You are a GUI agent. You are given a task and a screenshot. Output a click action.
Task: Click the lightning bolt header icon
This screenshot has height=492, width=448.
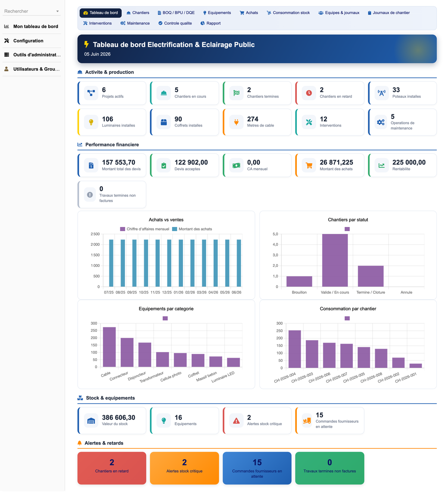coord(87,44)
